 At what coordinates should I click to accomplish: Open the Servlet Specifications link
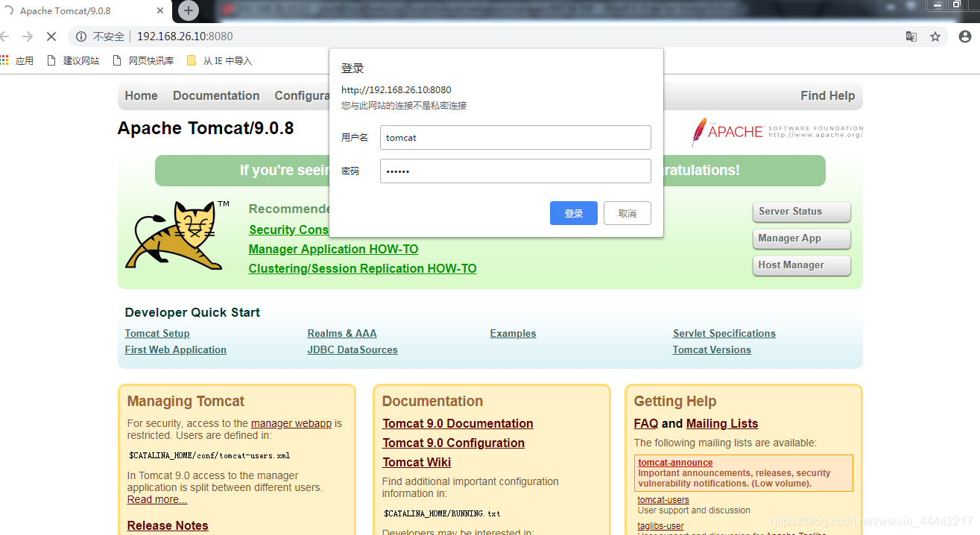[724, 333]
